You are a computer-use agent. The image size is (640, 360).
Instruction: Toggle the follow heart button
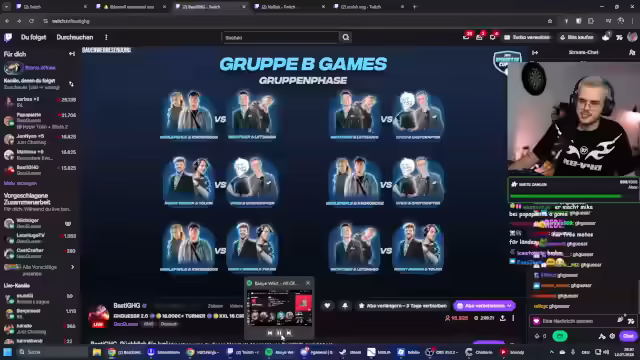tap(327, 306)
